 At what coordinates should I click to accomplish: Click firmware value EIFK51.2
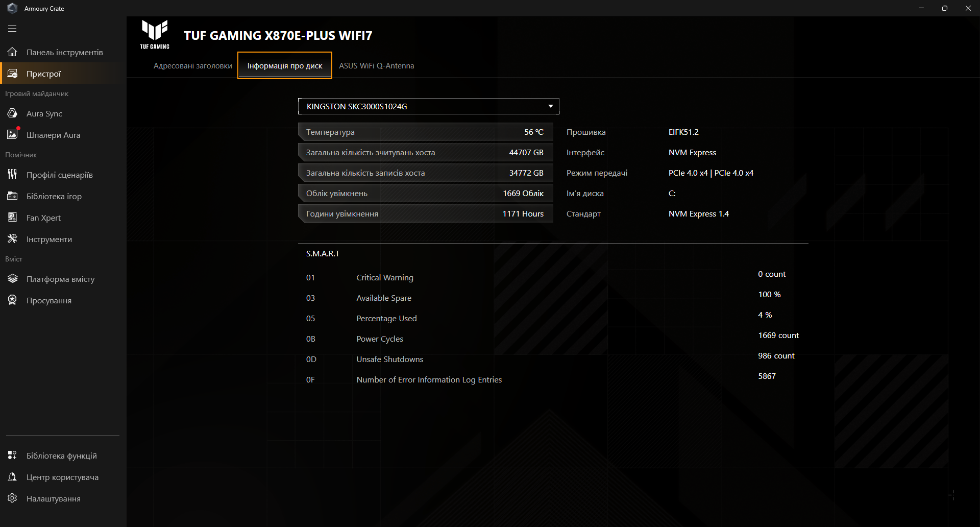pos(683,132)
